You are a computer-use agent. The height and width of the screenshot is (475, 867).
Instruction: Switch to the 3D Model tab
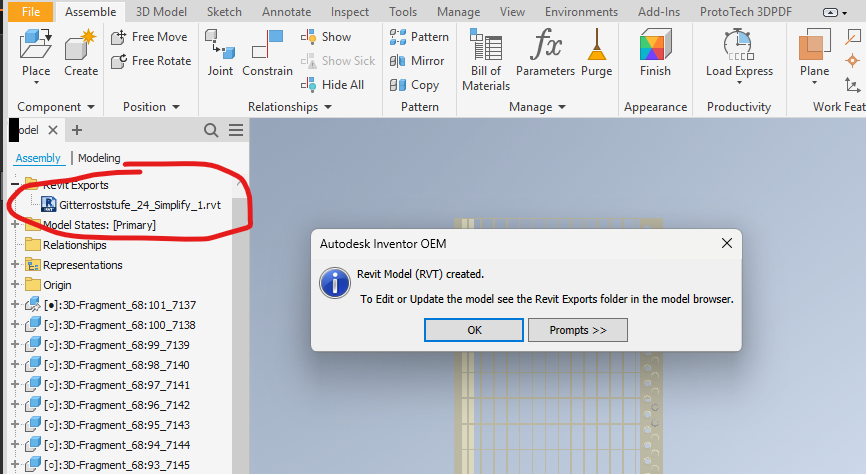point(161,12)
